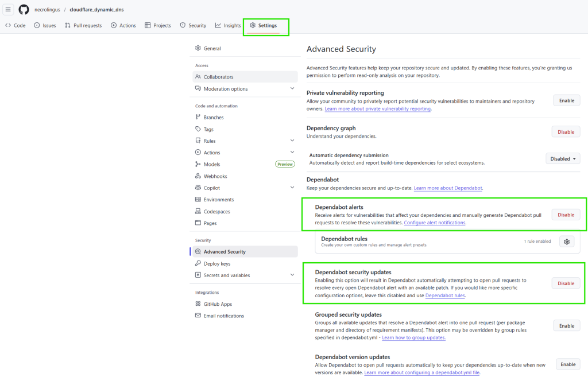Open Webhooks settings

214,176
